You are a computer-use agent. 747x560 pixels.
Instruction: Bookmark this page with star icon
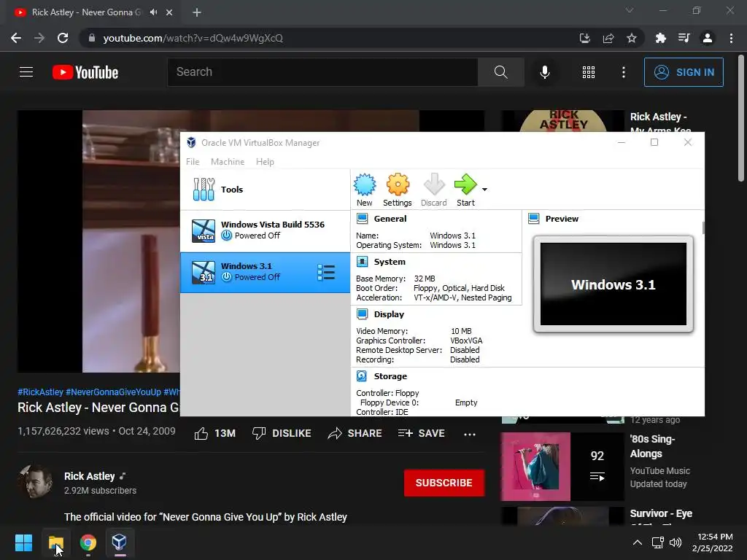click(632, 38)
